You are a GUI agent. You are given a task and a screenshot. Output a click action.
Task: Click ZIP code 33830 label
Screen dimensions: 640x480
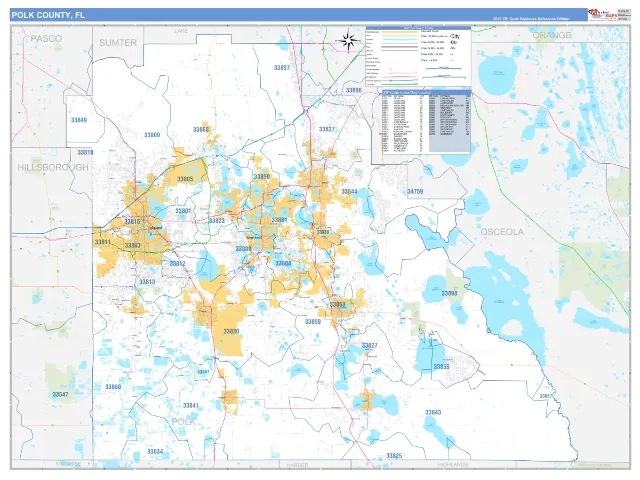[x=231, y=331]
